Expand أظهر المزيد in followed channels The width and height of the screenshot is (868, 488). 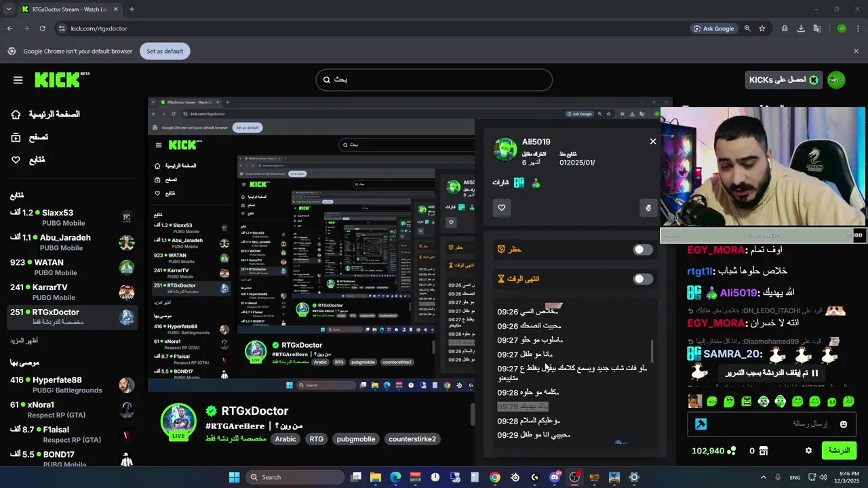(24, 340)
